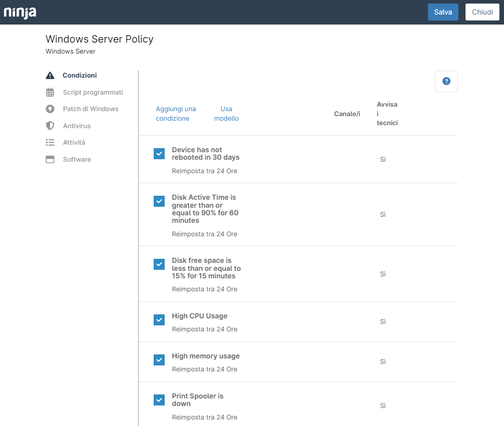Screen dimensions: 504x426
Task: Toggle the Disk Active Time condition checkbox
Action: point(159,201)
